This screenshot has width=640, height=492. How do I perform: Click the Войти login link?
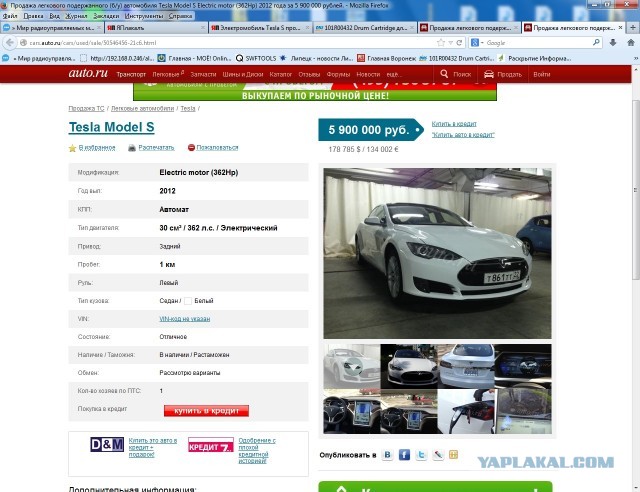pos(542,74)
